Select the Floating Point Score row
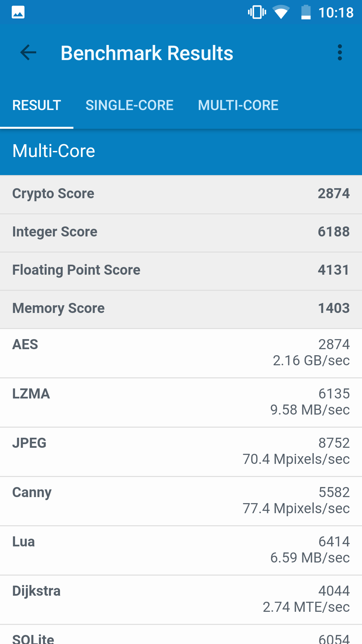Screen dimensions: 362x644 181,271
